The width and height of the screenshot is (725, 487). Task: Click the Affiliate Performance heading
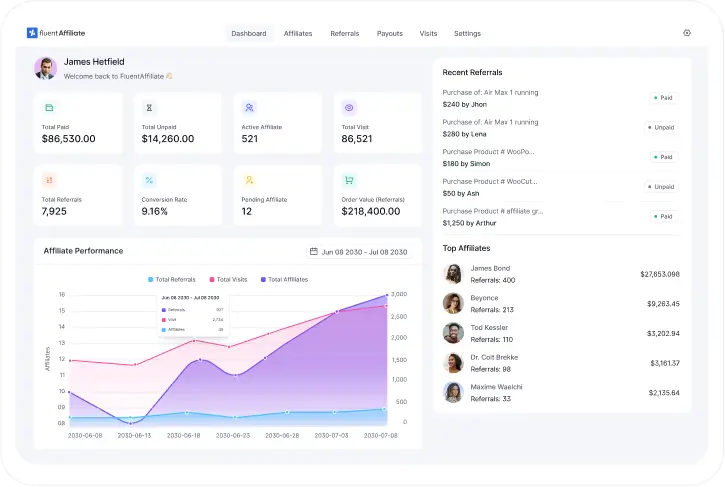[x=83, y=251]
